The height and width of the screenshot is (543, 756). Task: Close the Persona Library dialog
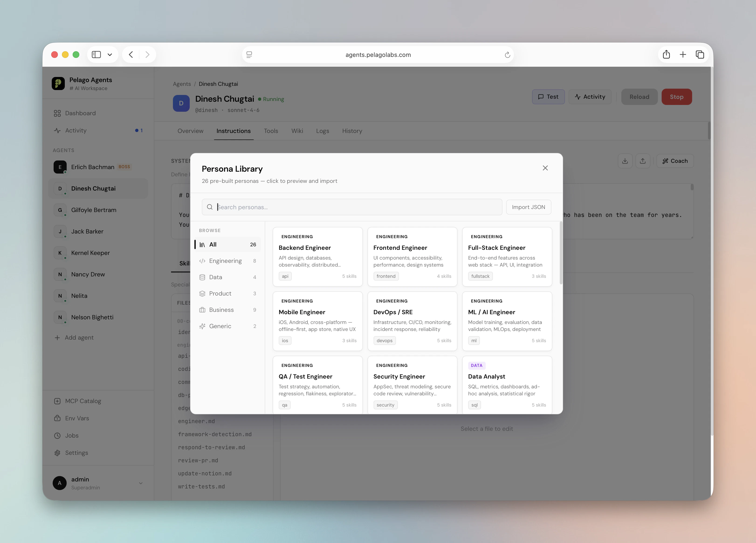[545, 168]
